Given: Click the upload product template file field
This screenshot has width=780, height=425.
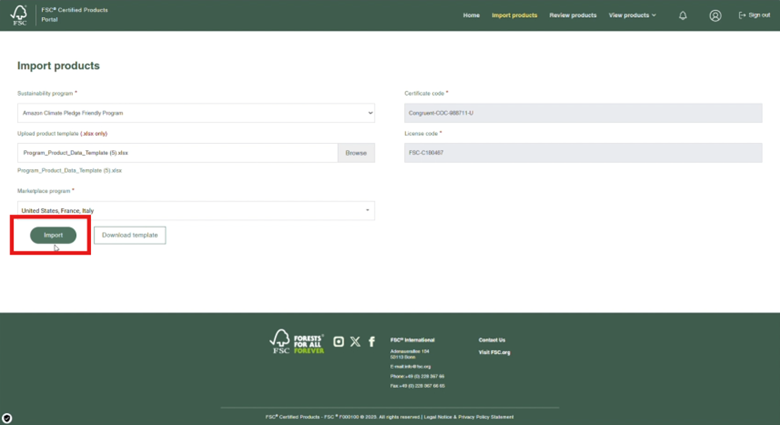Looking at the screenshot, I should point(177,153).
